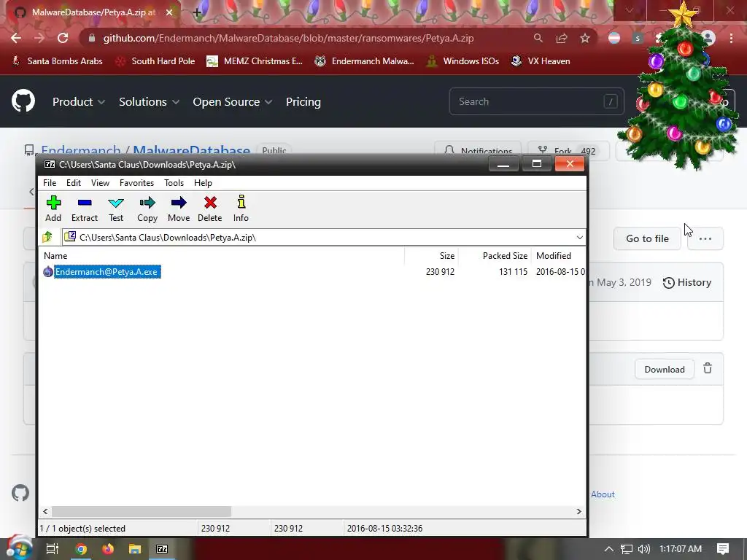Image resolution: width=747 pixels, height=560 pixels.
Task: Click the horizontal scrollbar right arrow
Action: pyautogui.click(x=578, y=511)
